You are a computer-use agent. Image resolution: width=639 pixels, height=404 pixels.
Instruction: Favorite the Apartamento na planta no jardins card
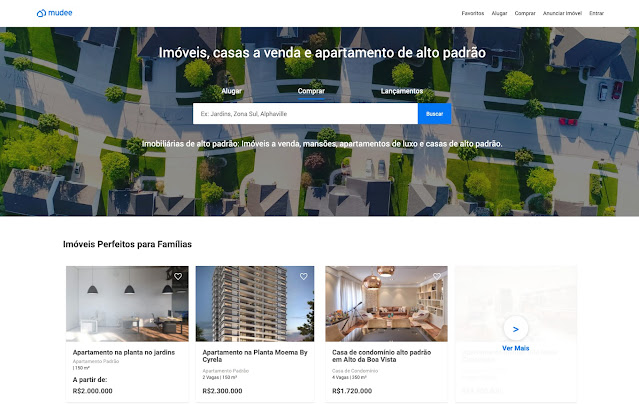click(x=178, y=276)
